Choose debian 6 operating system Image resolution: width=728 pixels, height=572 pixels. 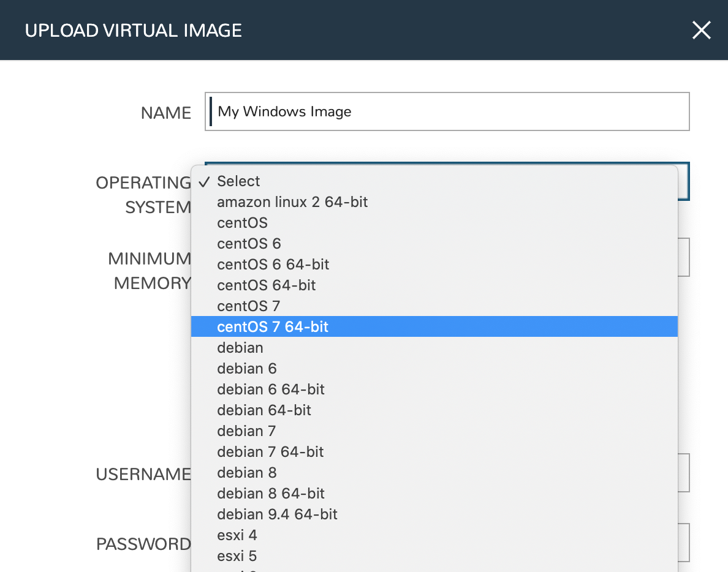pyautogui.click(x=247, y=368)
